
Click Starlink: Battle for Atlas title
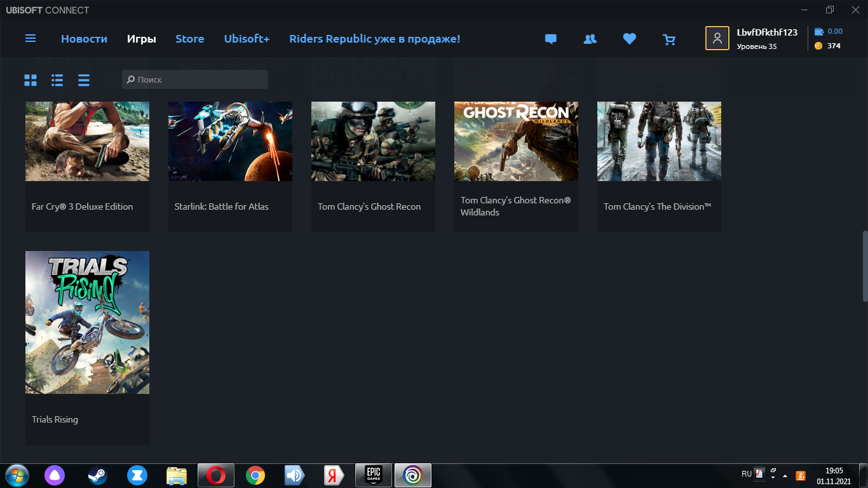(222, 207)
